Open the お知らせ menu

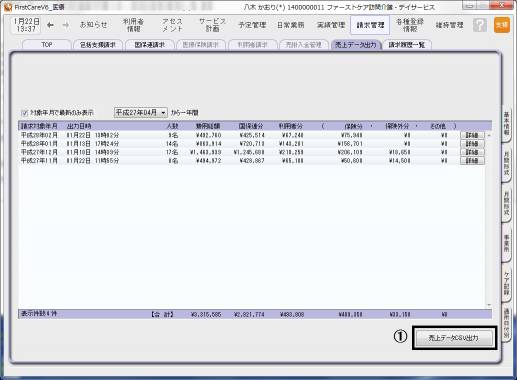[x=94, y=25]
